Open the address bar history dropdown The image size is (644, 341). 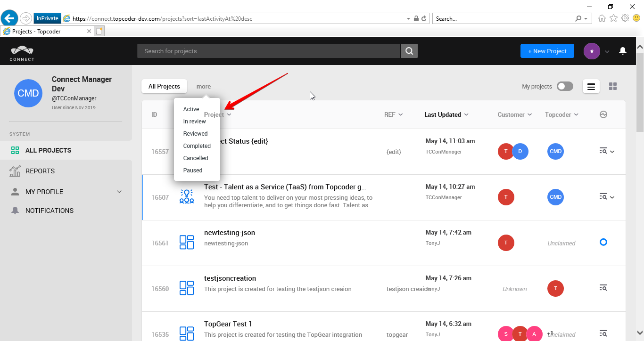(x=408, y=19)
